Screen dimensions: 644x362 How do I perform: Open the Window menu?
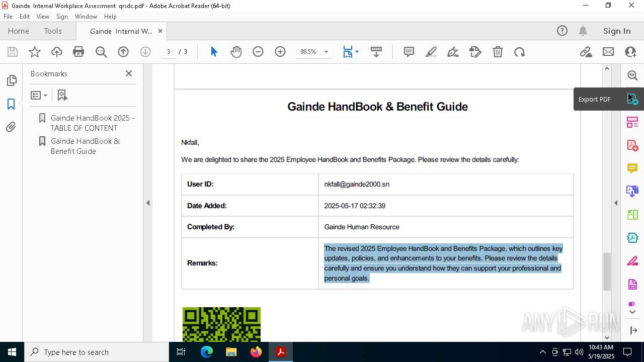tap(86, 17)
